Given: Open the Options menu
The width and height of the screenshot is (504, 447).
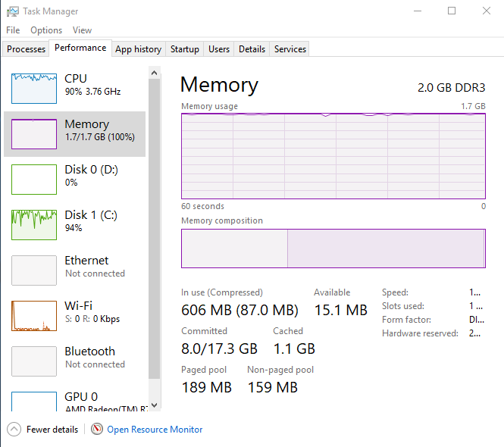Looking at the screenshot, I should [x=46, y=30].
